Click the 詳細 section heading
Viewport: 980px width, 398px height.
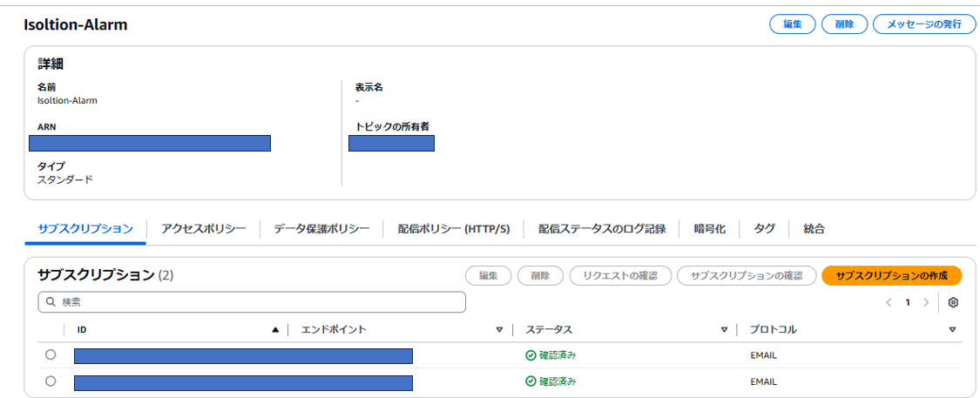[51, 63]
